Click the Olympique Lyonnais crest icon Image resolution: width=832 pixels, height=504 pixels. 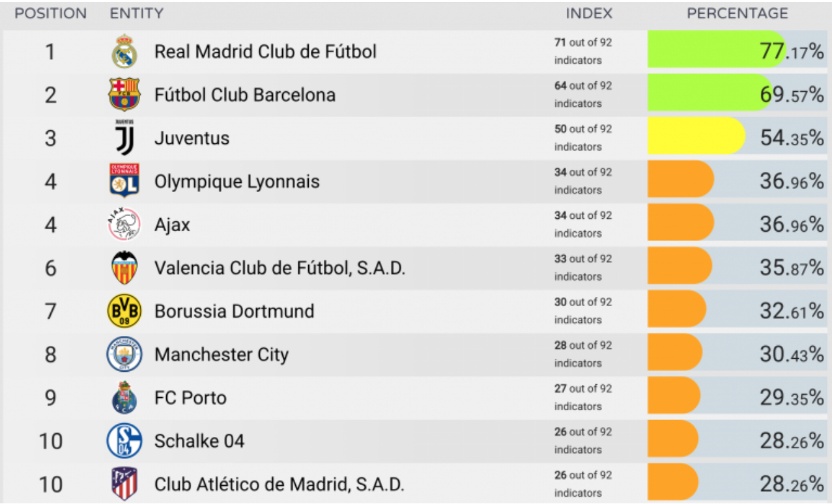click(x=124, y=181)
